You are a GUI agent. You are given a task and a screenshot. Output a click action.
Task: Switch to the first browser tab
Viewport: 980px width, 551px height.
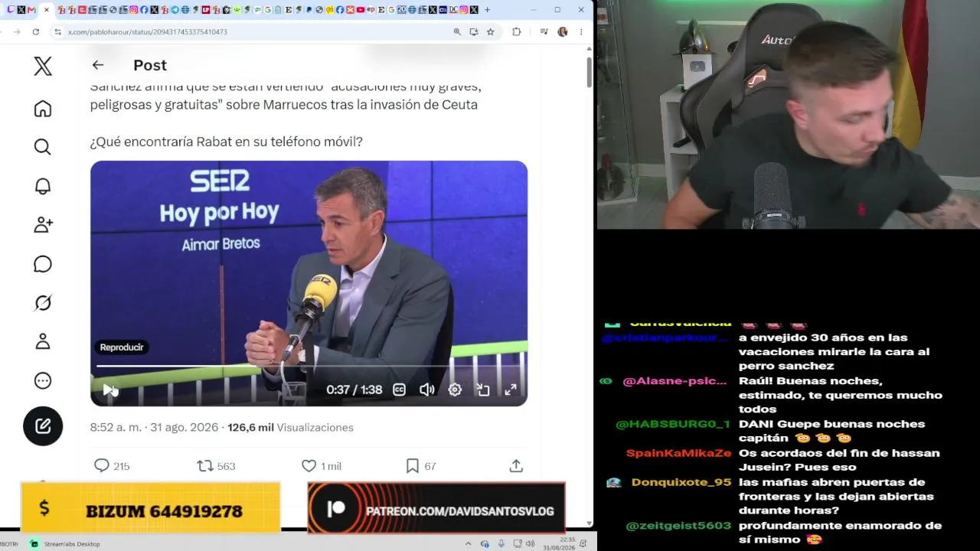11,10
